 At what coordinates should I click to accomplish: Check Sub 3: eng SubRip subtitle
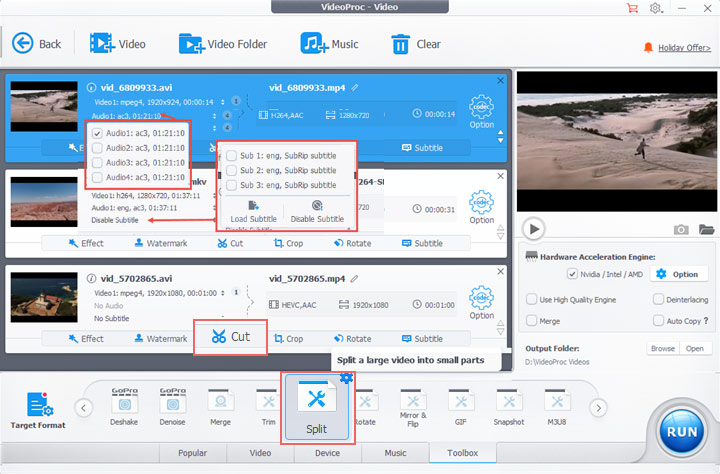tap(232, 185)
